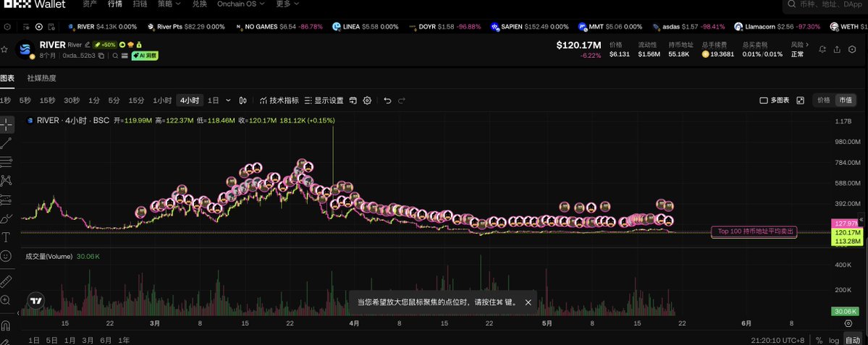The width and height of the screenshot is (868, 345).
Task: Close the zoom hint notification
Action: 528,302
